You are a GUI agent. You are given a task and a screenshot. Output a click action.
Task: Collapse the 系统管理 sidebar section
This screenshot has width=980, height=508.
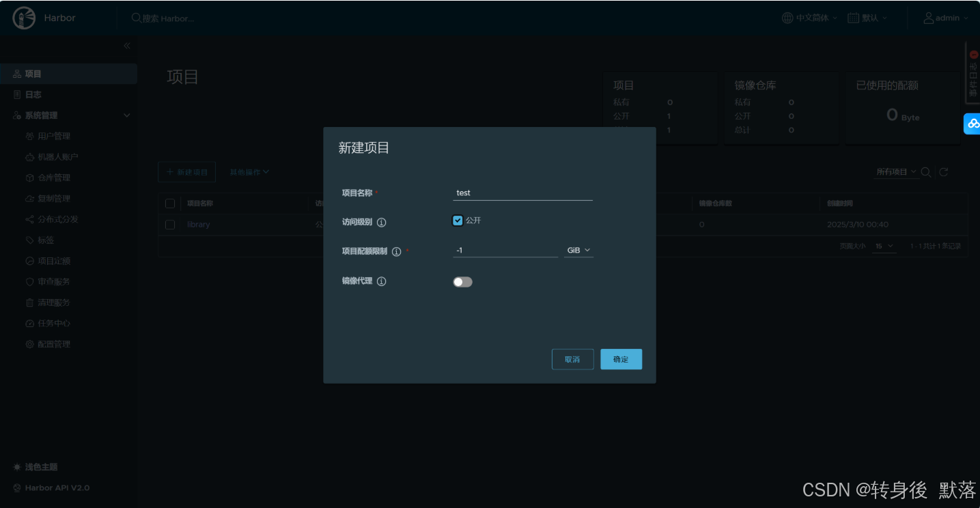[x=126, y=115]
